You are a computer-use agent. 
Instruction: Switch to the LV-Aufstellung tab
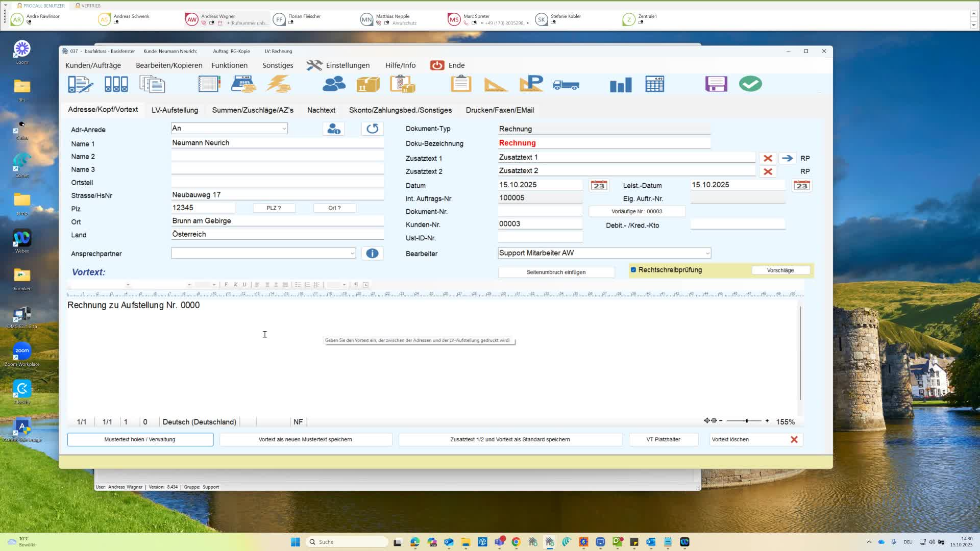(x=175, y=110)
